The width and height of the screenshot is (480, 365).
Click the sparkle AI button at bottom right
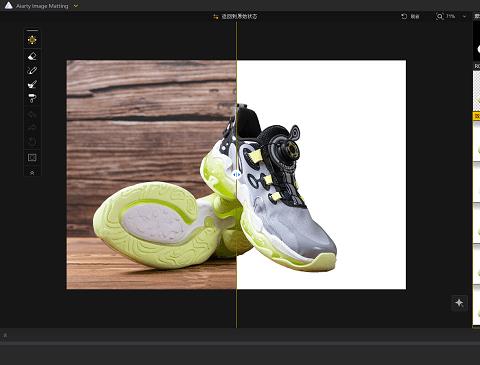click(459, 303)
